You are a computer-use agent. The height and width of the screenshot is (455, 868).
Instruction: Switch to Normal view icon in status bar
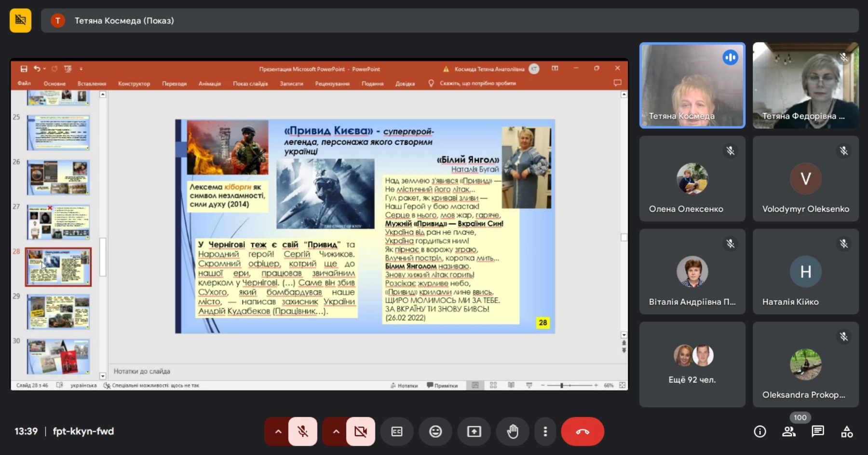pyautogui.click(x=475, y=385)
